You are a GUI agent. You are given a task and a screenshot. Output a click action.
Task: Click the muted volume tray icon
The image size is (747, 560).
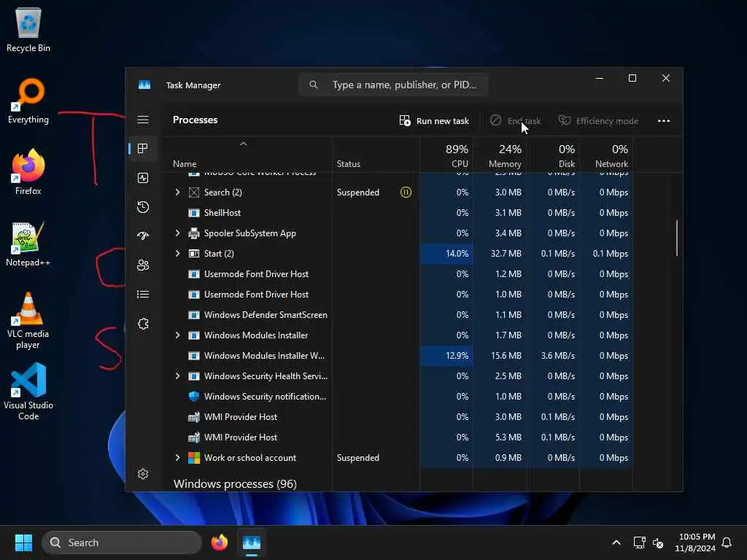tap(658, 542)
